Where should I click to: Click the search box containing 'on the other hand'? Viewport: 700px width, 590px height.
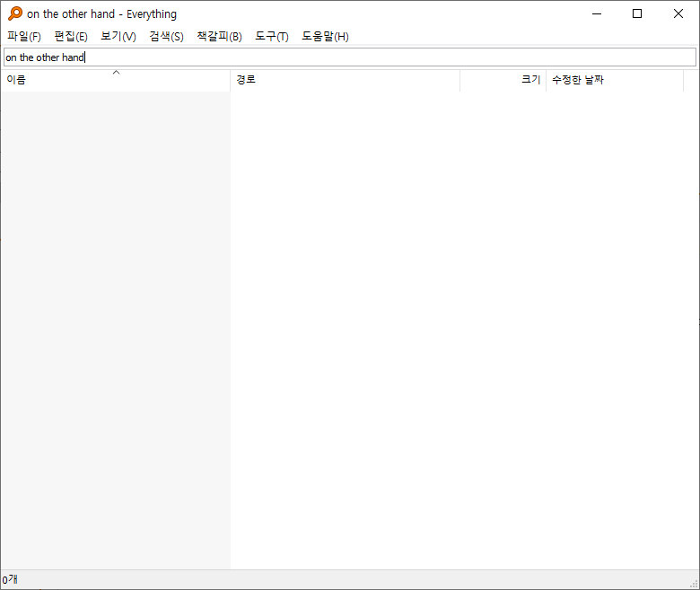click(x=350, y=57)
